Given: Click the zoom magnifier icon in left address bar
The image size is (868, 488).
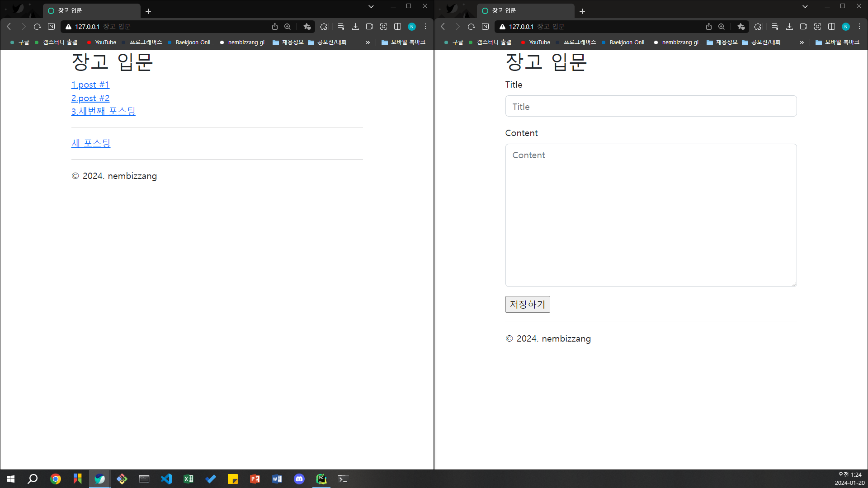Looking at the screenshot, I should [288, 27].
